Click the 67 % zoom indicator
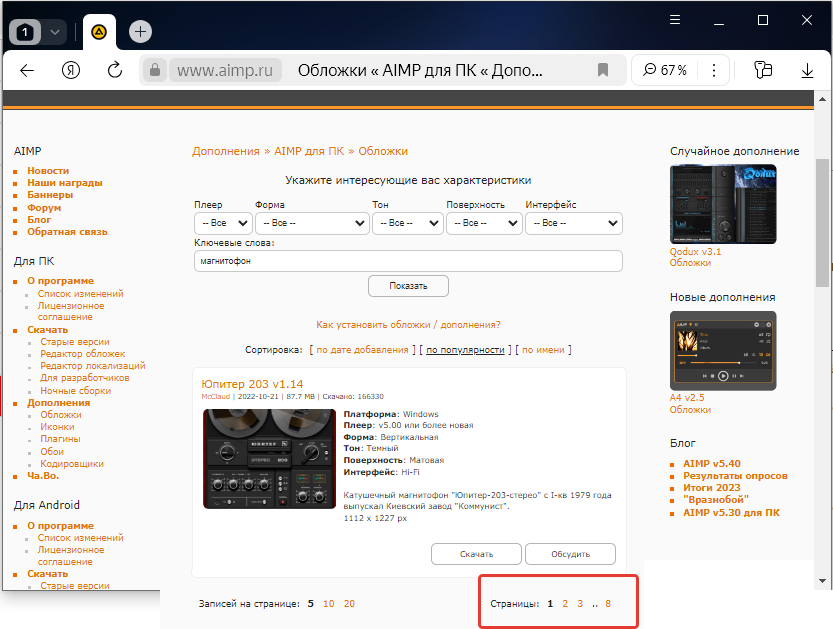Screen dimensions: 833x629 665,70
